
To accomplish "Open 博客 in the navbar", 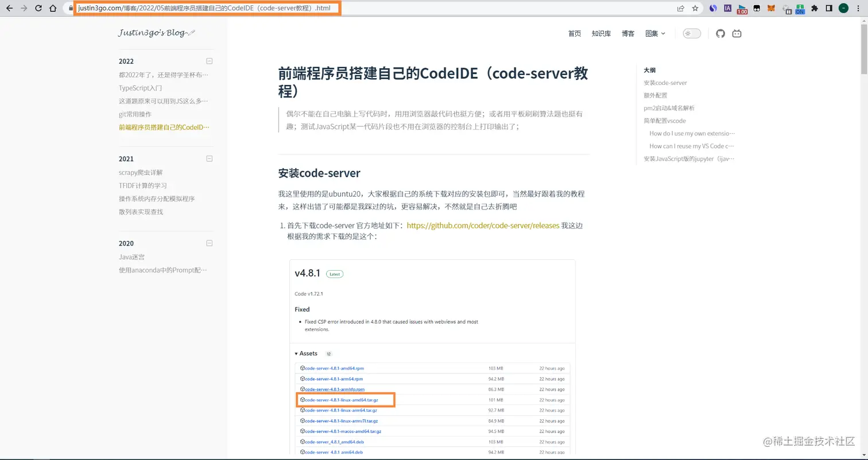I will pos(628,33).
